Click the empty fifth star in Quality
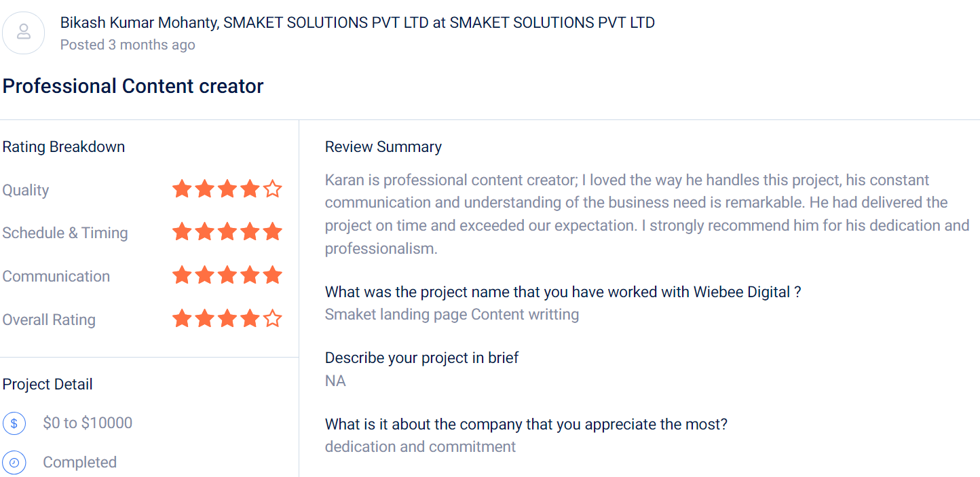The height and width of the screenshot is (477, 980). pos(273,189)
